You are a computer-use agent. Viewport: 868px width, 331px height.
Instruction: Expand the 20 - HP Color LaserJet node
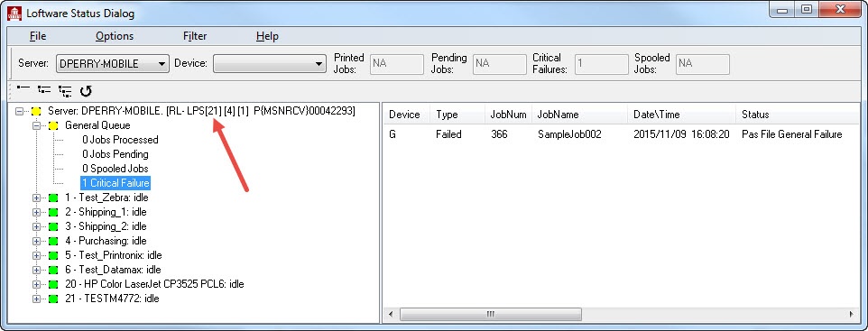tap(36, 284)
